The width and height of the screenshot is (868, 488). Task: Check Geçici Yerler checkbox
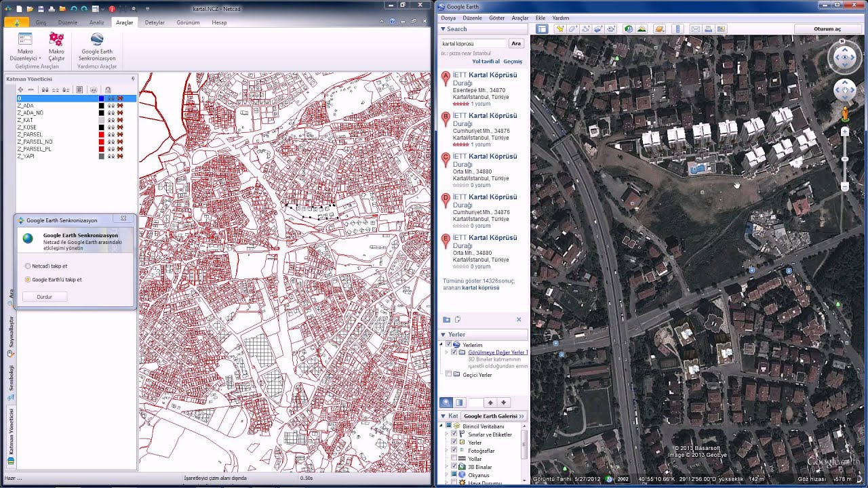tap(448, 374)
